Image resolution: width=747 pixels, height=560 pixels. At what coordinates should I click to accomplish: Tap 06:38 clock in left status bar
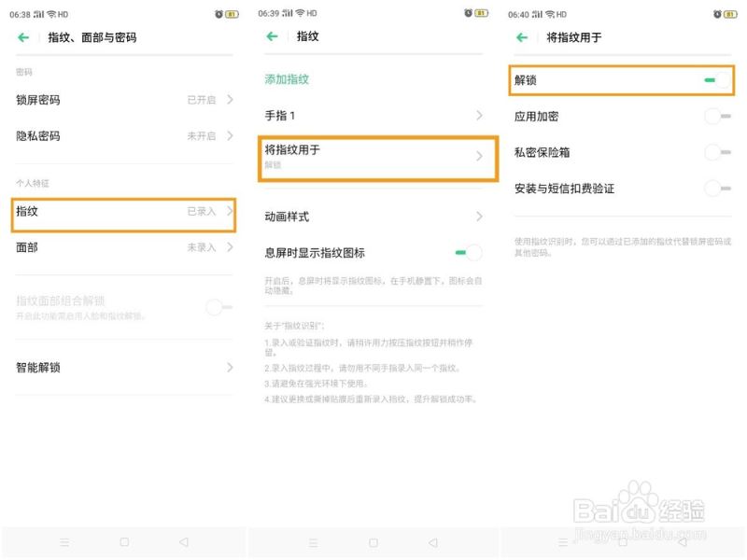point(20,15)
